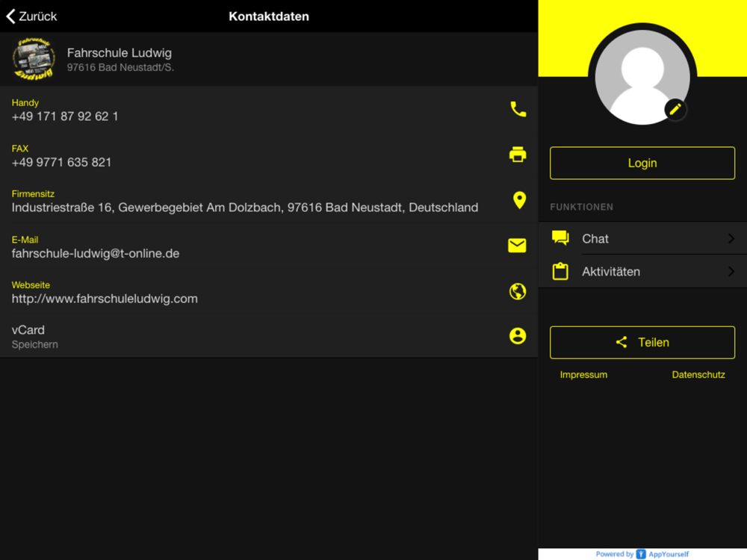The height and width of the screenshot is (560, 747).
Task: Click the 97616 Bad Neustadt/S. subtitle
Action: pyautogui.click(x=120, y=68)
